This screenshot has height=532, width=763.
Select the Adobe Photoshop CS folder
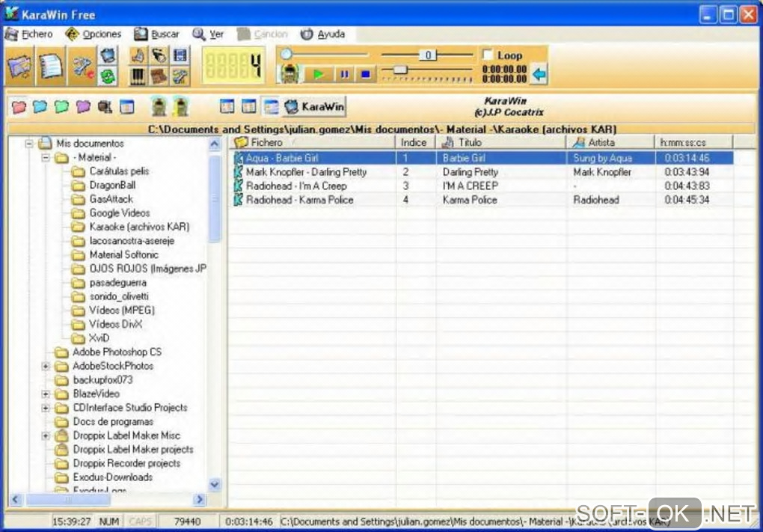point(117,352)
